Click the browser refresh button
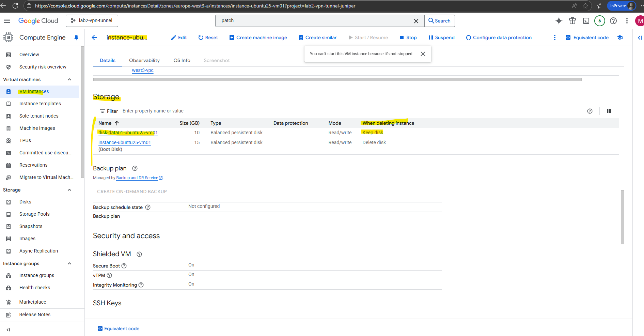 (15, 6)
